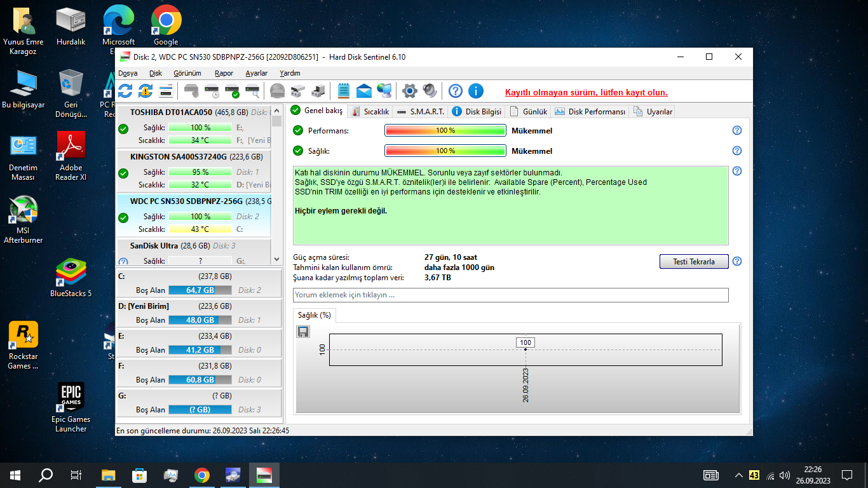Select Rockstar Games desktop icon
Image resolution: width=868 pixels, height=488 pixels.
pos(24,345)
